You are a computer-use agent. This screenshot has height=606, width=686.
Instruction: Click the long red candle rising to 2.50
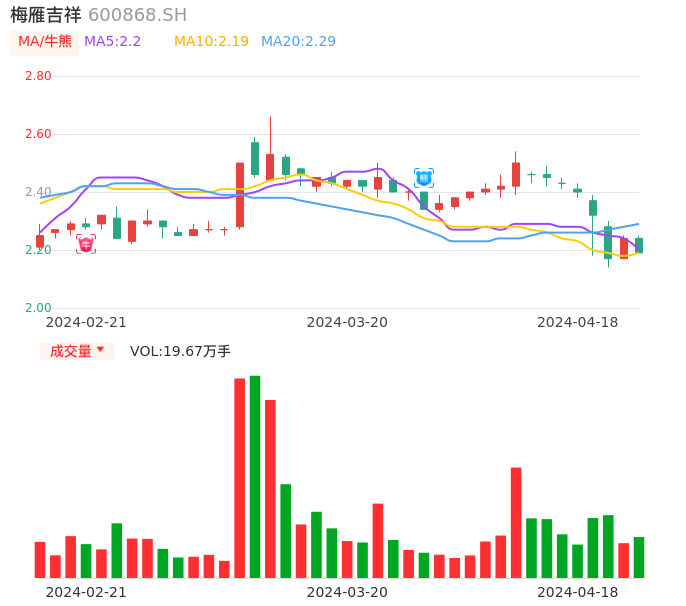pyautogui.click(x=240, y=195)
